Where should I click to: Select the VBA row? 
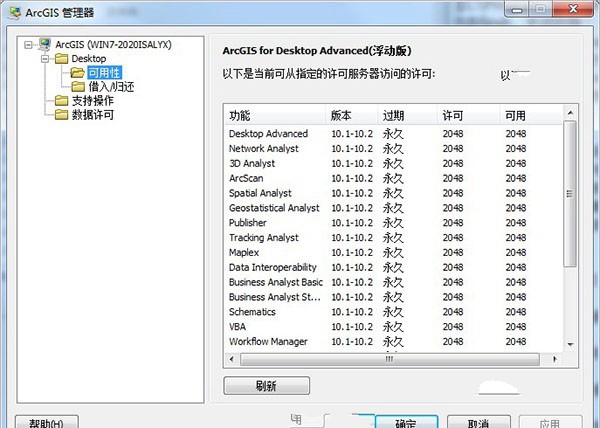click(393, 327)
